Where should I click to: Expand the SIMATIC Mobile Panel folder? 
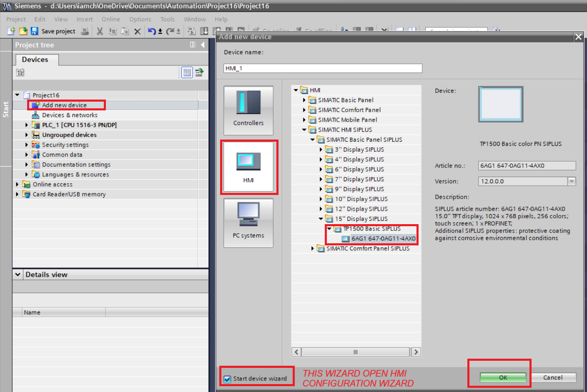point(304,120)
